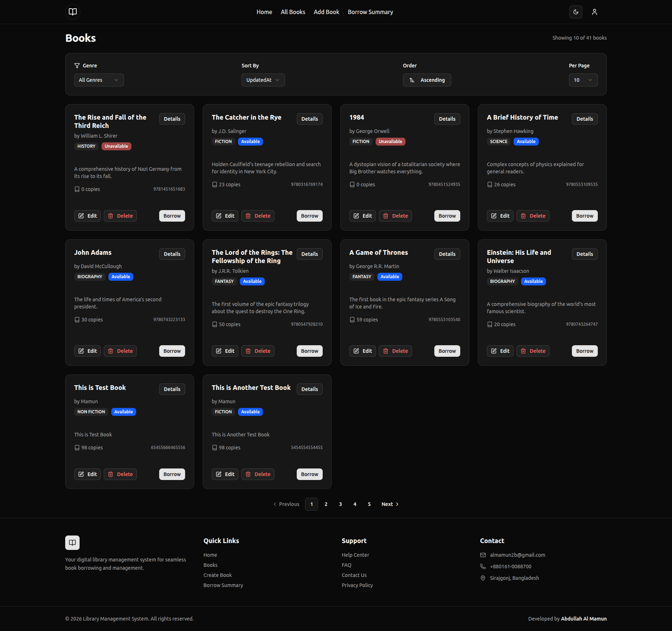Open the Privacy Policy footer link
This screenshot has width=672, height=631.
pos(357,585)
